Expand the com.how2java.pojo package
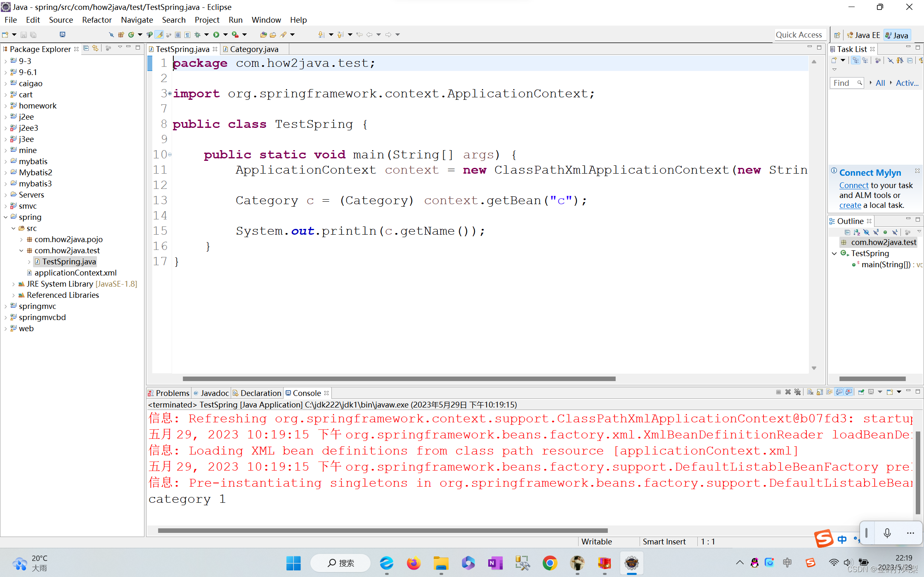 21,239
